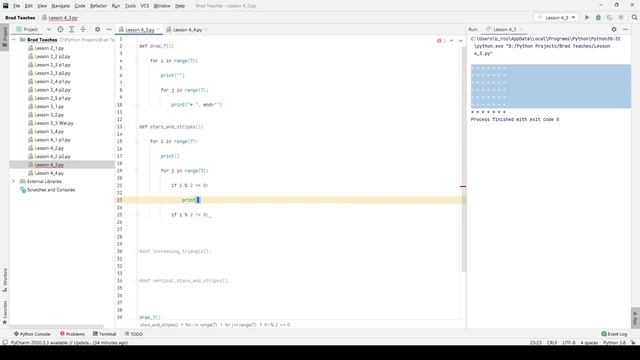Viewport: 640px width, 360px height.
Task: Hide the Run tool window
Action: point(625,29)
